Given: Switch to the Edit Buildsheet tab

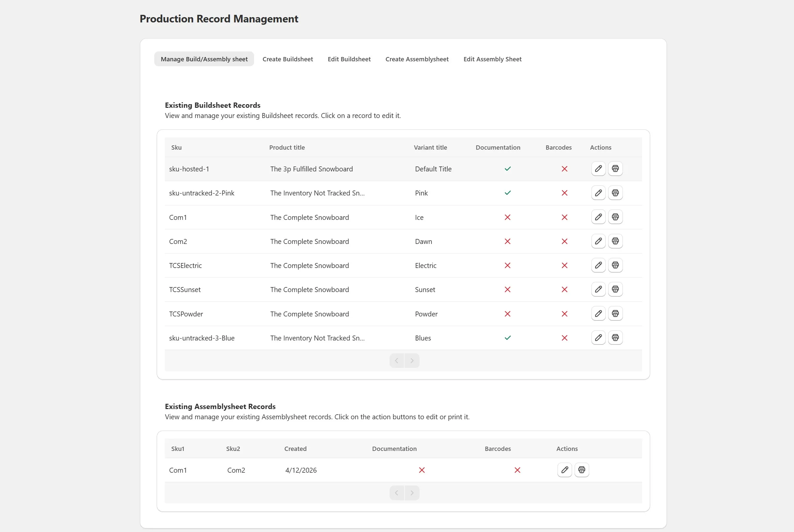Looking at the screenshot, I should click(349, 59).
